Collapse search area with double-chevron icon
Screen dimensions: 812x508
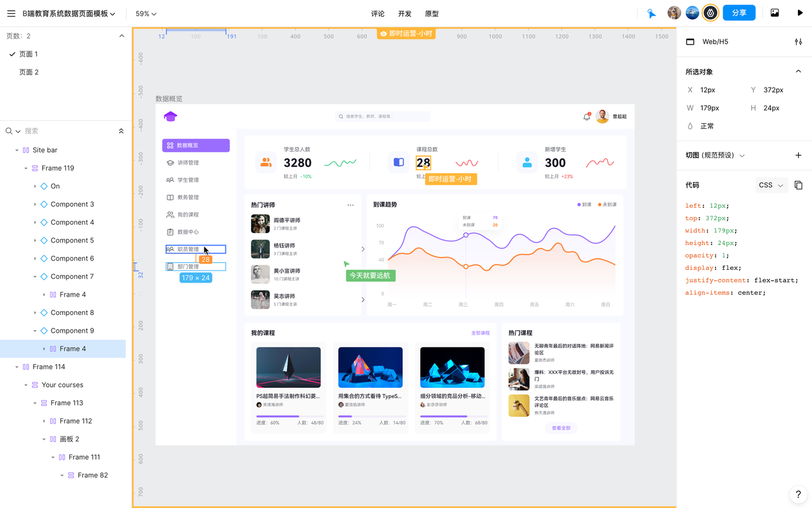(x=120, y=131)
